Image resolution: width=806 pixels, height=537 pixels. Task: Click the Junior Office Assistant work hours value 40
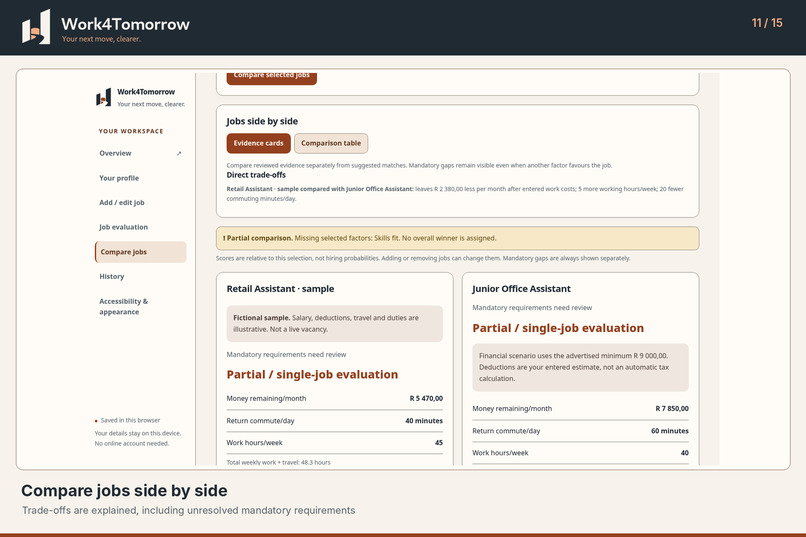pos(684,453)
